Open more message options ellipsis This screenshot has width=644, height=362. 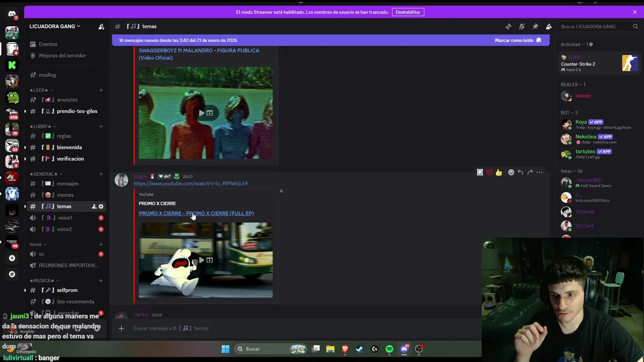point(539,172)
